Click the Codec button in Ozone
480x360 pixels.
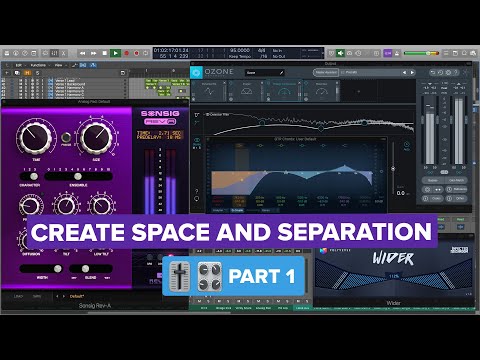tap(433, 198)
